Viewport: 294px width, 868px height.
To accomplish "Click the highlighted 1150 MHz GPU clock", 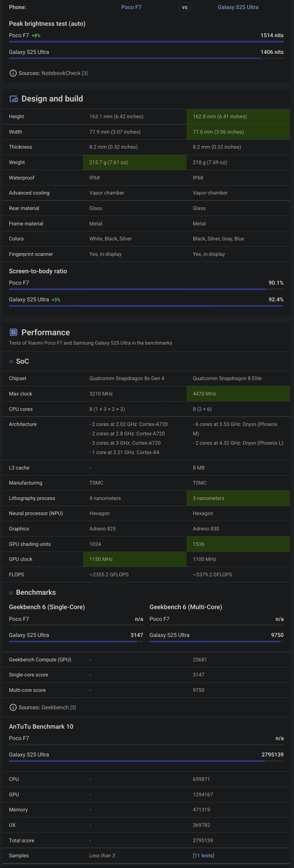I will click(135, 559).
